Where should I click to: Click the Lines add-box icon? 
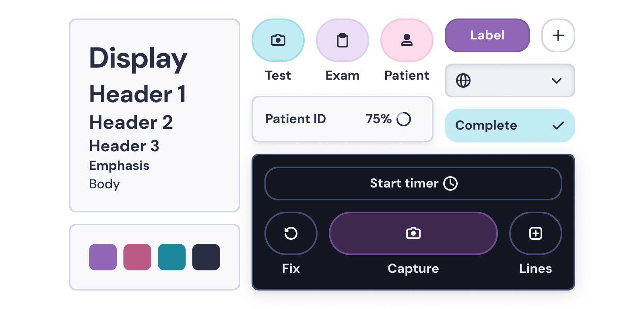535,233
